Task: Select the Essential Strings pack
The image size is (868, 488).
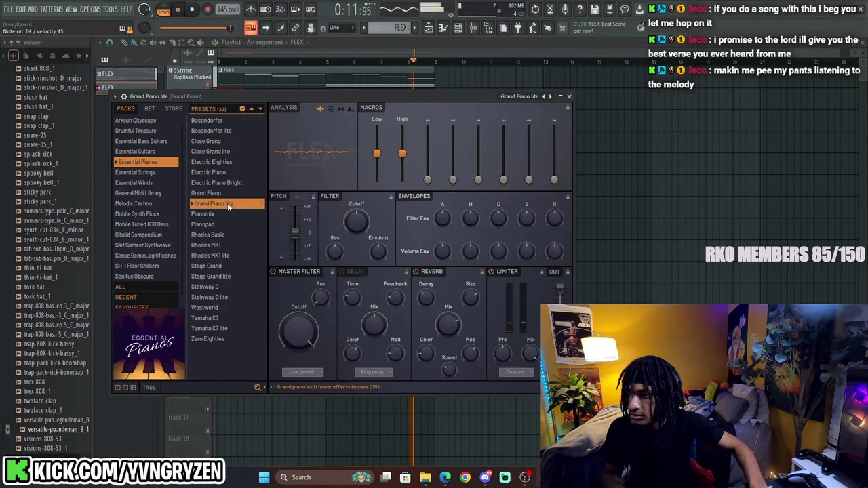Action: point(135,172)
